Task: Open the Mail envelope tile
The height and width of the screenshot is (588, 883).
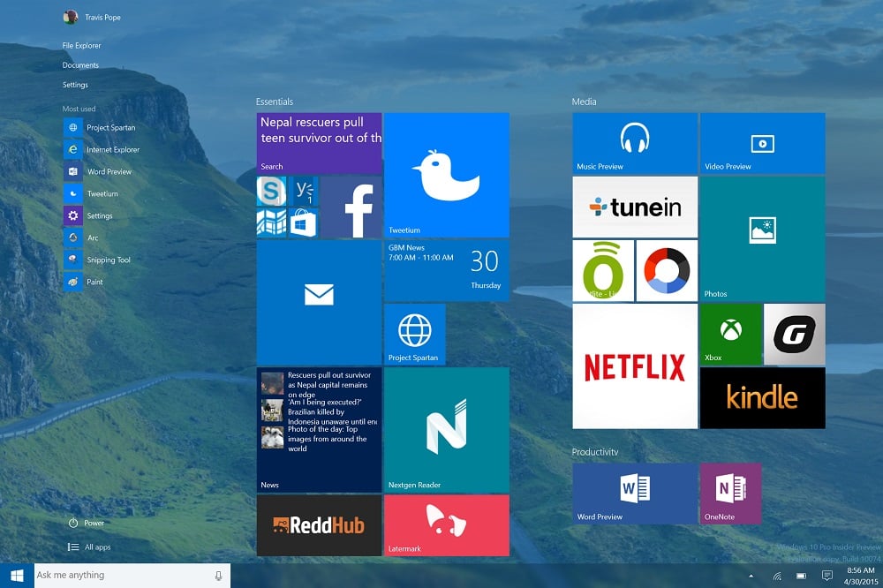Action: (319, 302)
